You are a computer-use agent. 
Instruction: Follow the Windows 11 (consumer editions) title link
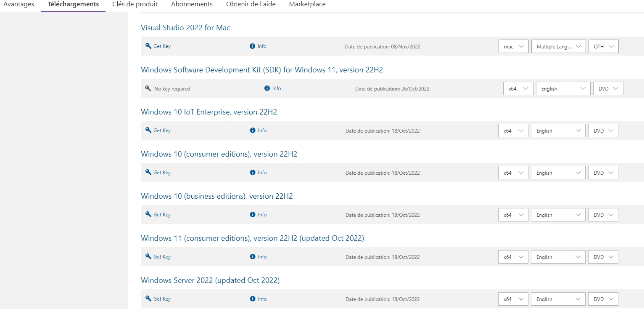click(252, 238)
